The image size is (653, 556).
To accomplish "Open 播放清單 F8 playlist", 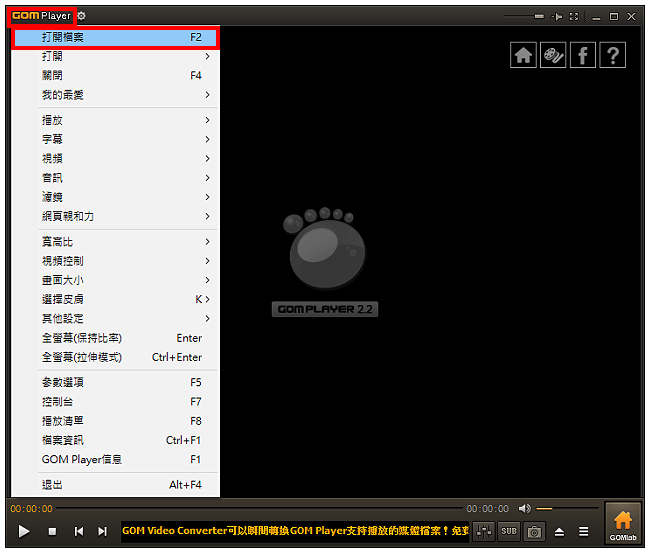I will point(115,421).
